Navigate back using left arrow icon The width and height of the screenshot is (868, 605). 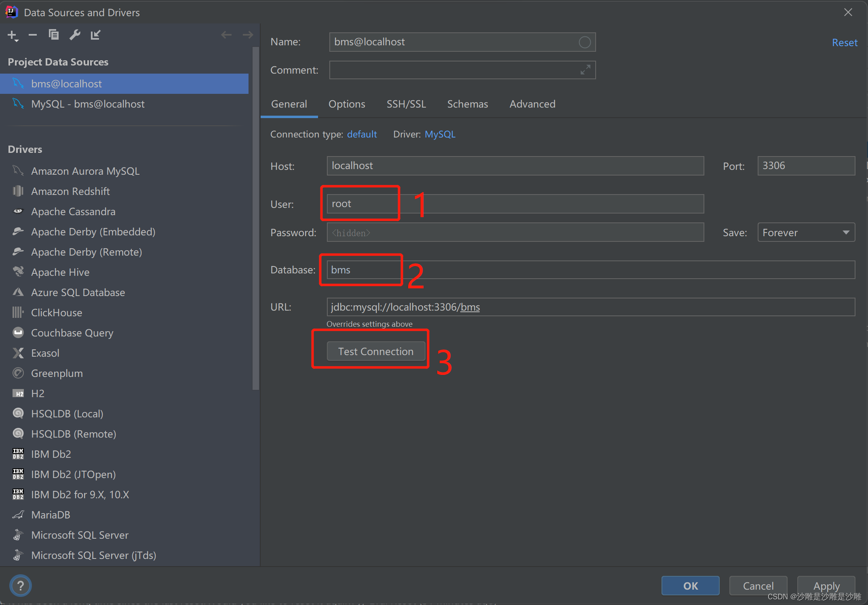point(226,34)
